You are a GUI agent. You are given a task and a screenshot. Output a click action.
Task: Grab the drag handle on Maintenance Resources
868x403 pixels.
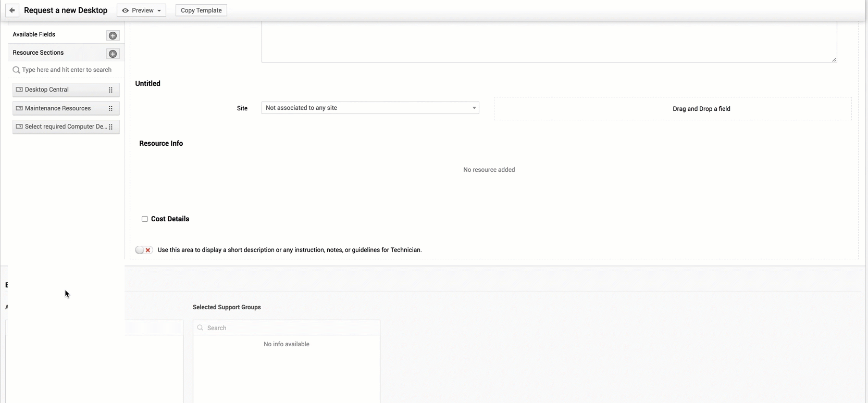coord(110,108)
